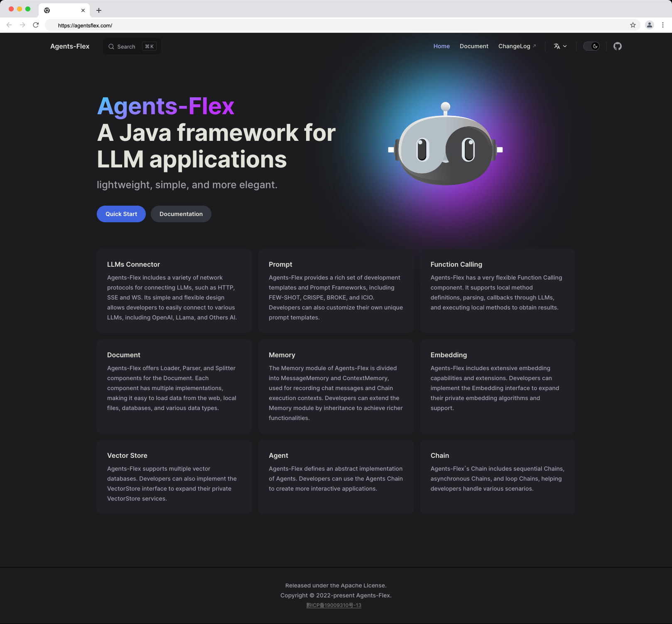Select the Chain feature card title
The image size is (672, 624).
[x=439, y=455]
